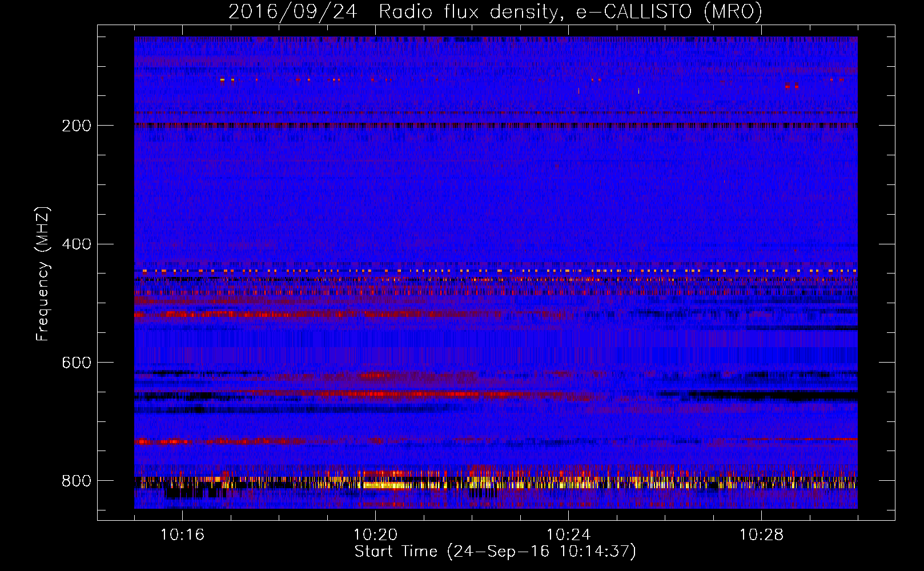Image resolution: width=924 pixels, height=571 pixels.
Task: Click the dotted orange interference line near 445 MHz
Action: tap(496, 271)
